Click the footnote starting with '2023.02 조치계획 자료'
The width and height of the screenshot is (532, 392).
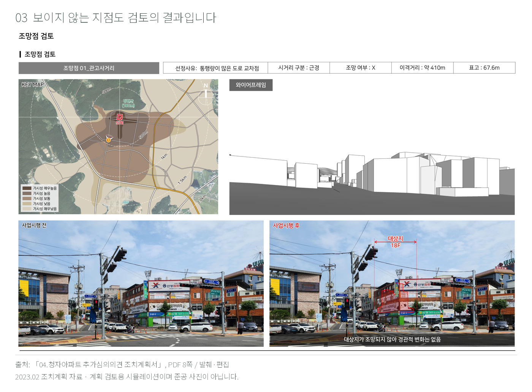point(127,377)
